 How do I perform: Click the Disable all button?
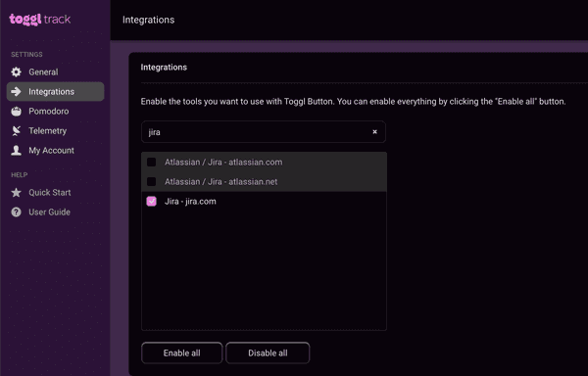tap(268, 352)
